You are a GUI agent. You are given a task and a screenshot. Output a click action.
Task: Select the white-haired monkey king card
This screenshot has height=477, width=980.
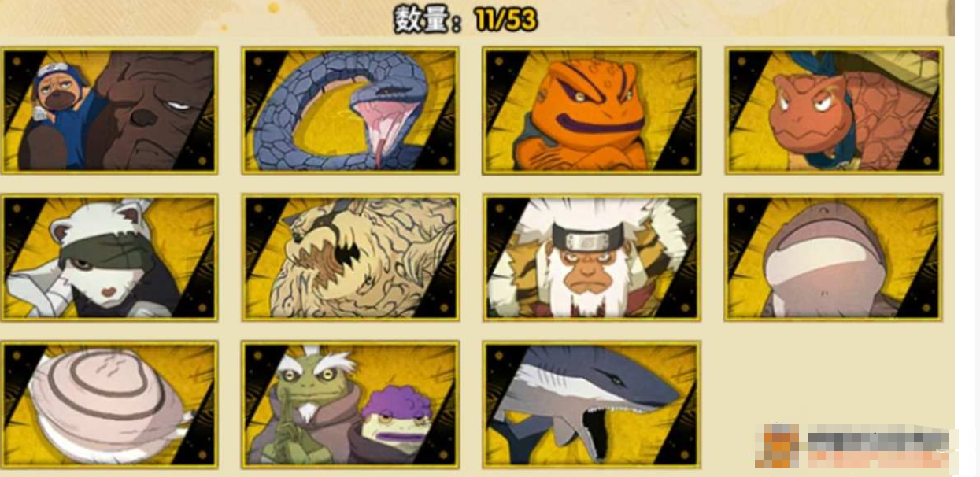click(592, 258)
